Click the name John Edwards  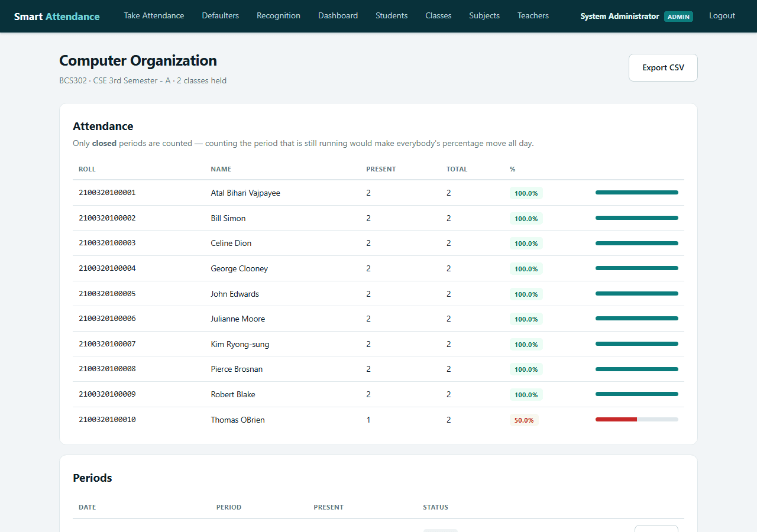(x=235, y=294)
